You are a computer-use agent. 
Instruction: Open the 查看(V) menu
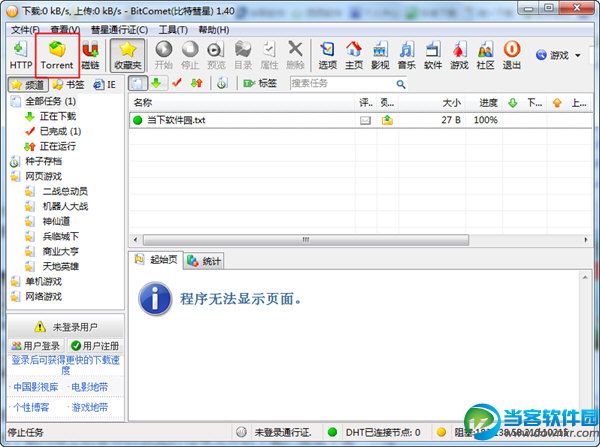coord(65,30)
